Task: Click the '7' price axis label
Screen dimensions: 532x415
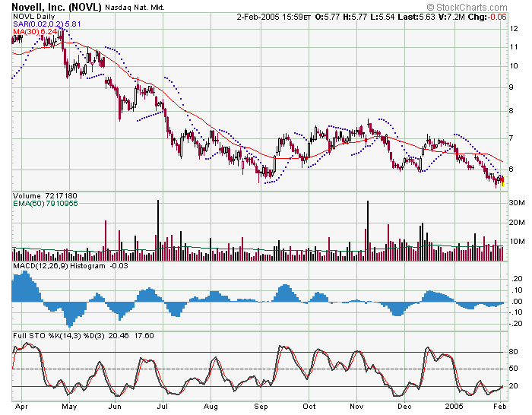Action: (511, 138)
